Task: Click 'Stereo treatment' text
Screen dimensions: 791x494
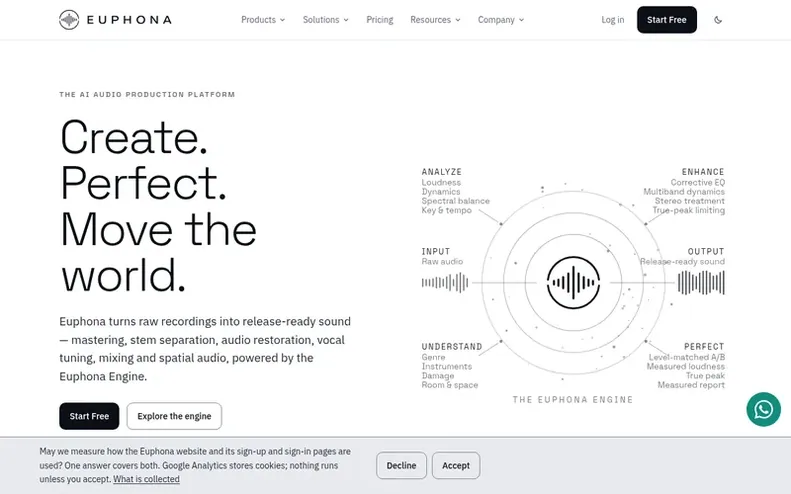Action: [690, 201]
